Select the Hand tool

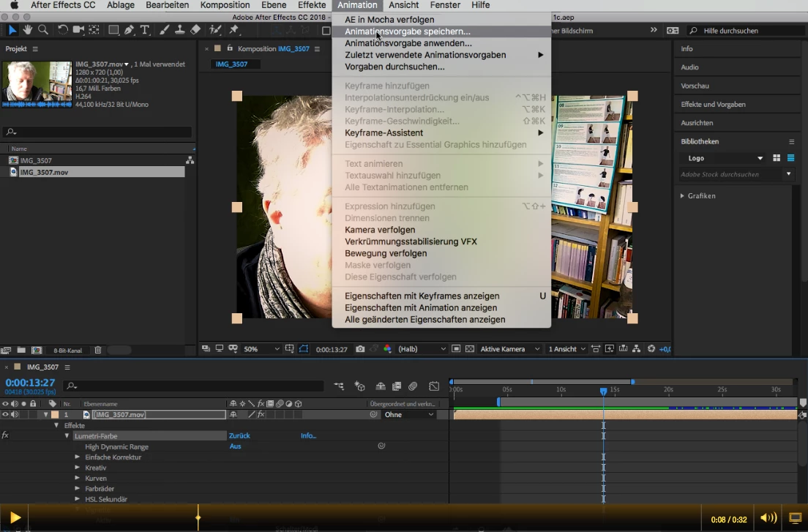(28, 30)
